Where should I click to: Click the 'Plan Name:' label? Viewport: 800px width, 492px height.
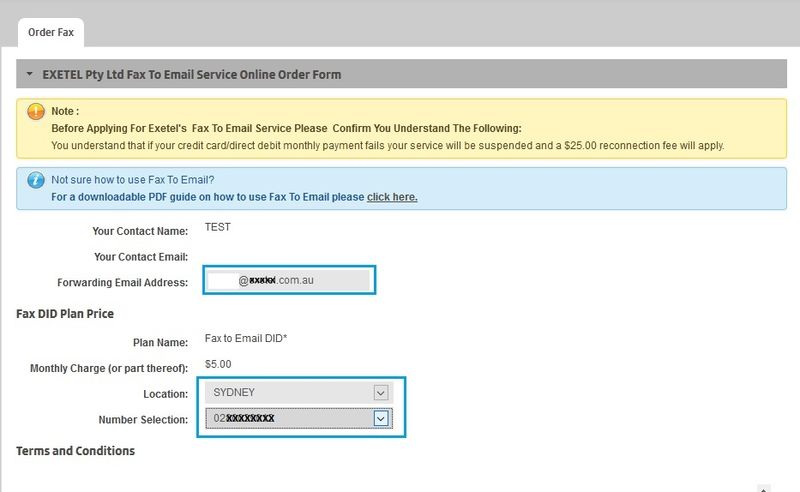(160, 342)
